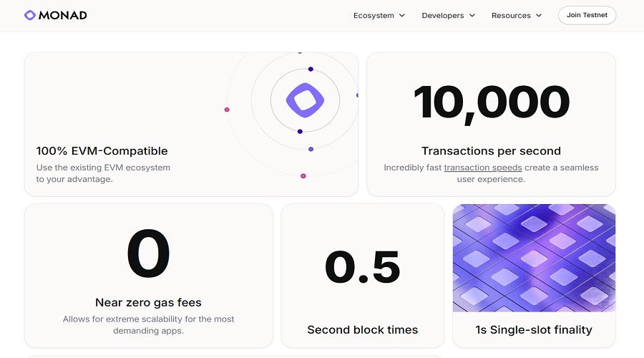Screen dimensions: 644x358
Task: Click the Monad logo icon in header
Action: point(30,15)
